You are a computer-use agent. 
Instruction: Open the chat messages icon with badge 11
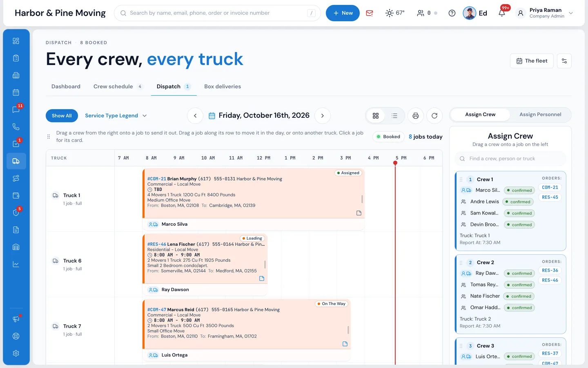[x=16, y=110]
